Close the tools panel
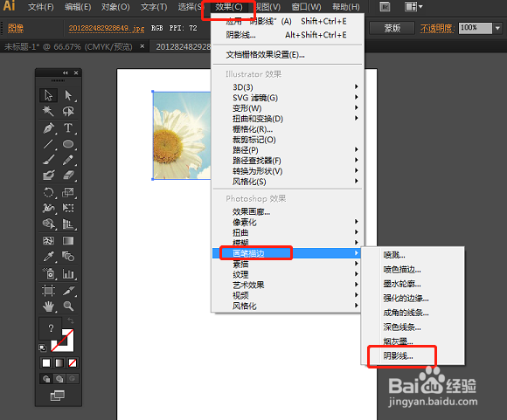This screenshot has width=507, height=420. click(x=76, y=72)
